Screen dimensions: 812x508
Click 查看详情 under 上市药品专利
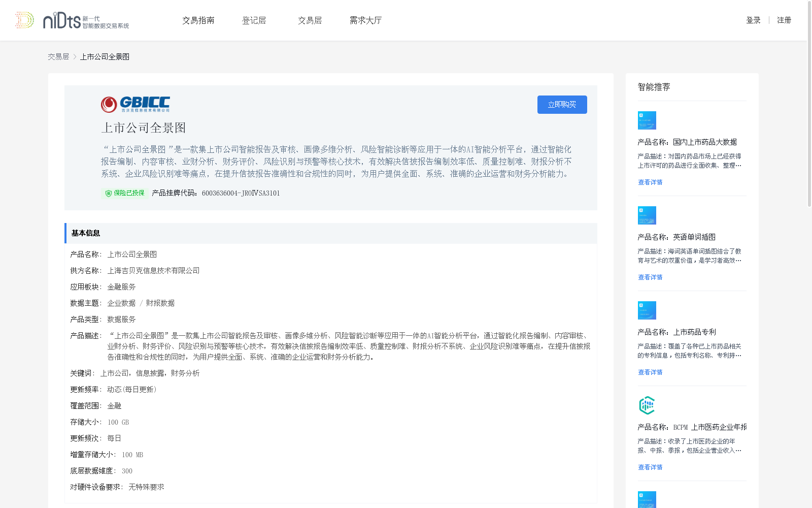[650, 372]
